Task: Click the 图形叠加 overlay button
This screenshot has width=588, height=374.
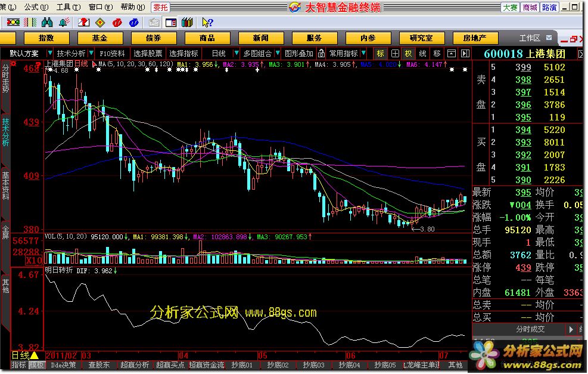Action: click(x=299, y=53)
